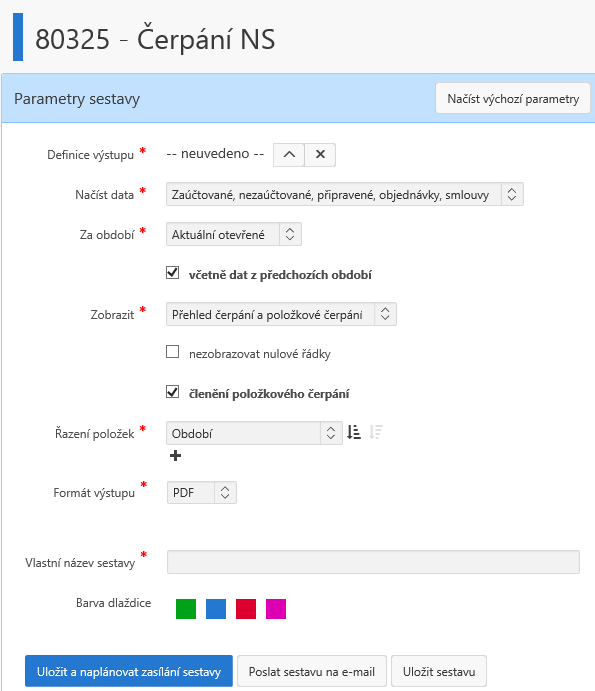Enable 'nezobrazovat nulové řádky' checkbox
This screenshot has width=595, height=691.
[173, 352]
